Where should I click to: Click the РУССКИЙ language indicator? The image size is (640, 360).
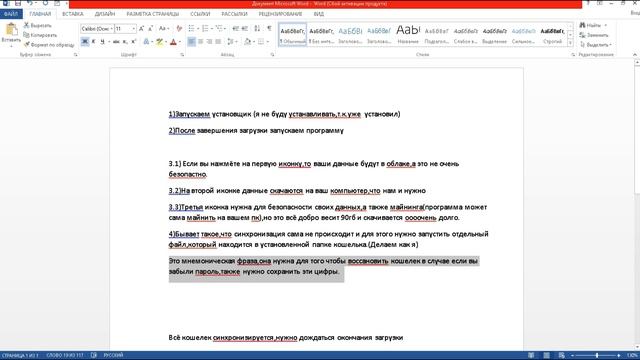(x=113, y=356)
